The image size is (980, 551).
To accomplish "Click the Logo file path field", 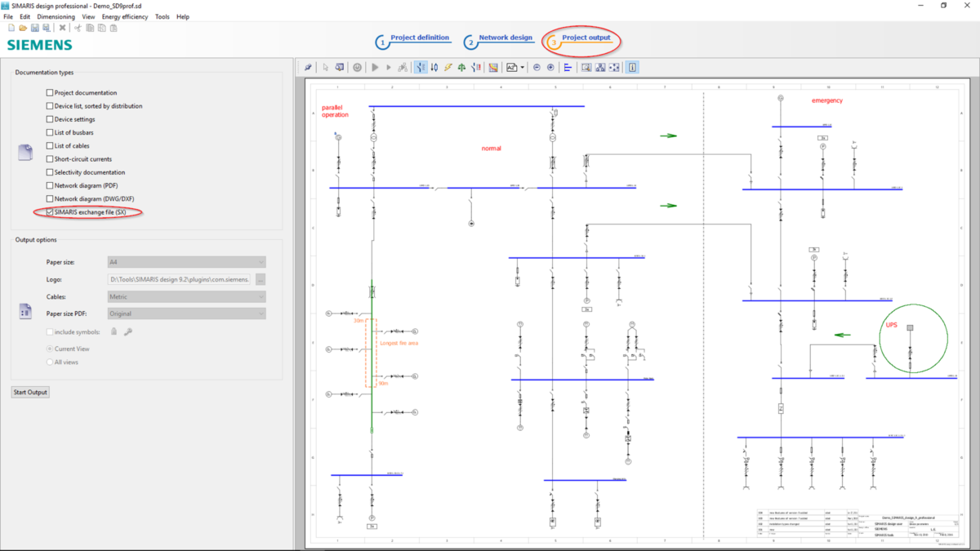I will [180, 279].
